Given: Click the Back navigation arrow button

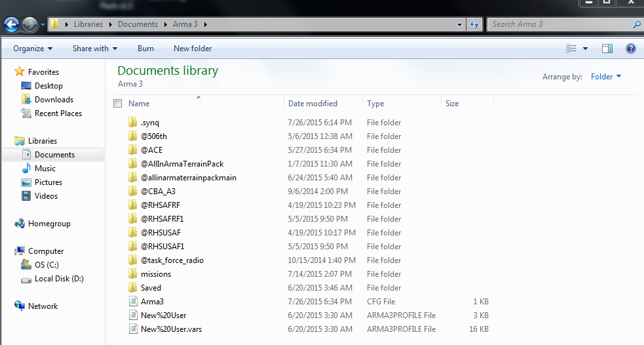Looking at the screenshot, I should pyautogui.click(x=12, y=25).
